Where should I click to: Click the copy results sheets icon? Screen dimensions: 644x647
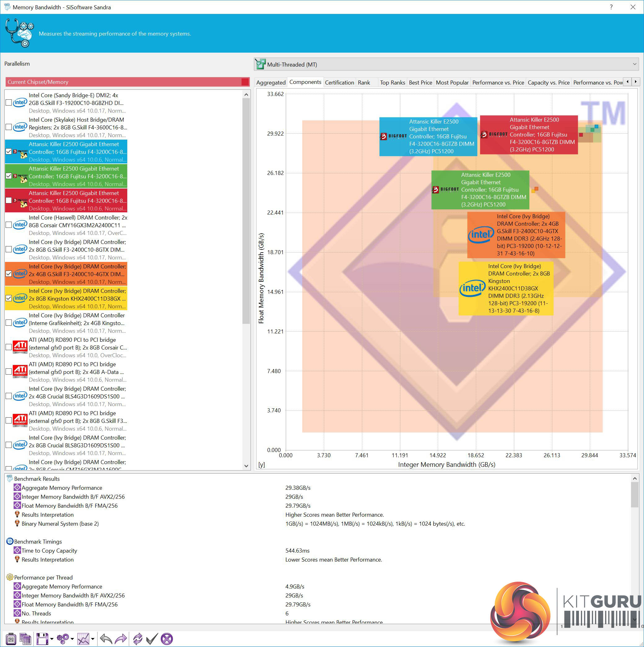pyautogui.click(x=26, y=639)
